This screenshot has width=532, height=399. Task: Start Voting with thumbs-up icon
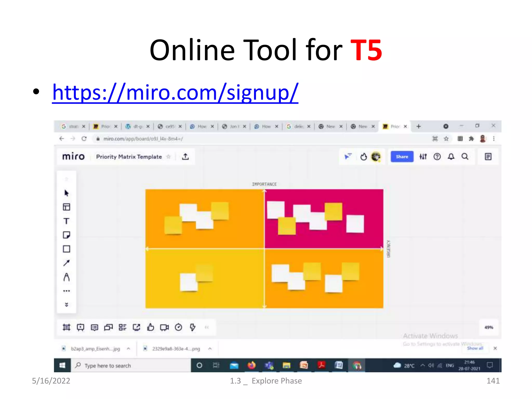[x=150, y=327]
